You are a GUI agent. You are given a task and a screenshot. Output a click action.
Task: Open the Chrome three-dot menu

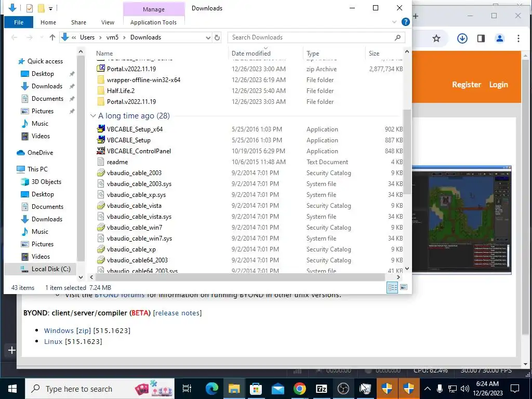point(518,38)
